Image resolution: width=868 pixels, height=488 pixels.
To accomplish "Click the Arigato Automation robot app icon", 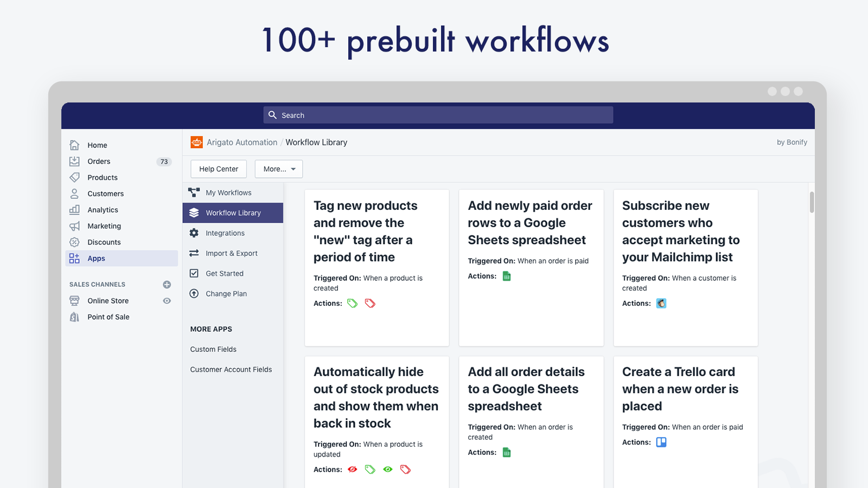I will pyautogui.click(x=196, y=142).
